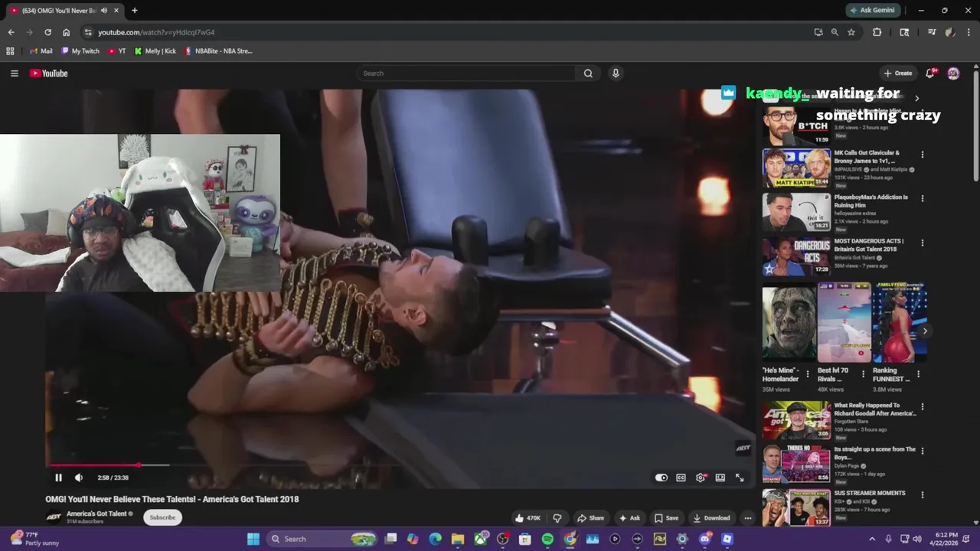980x551 pixels.
Task: Pause the video playback
Action: [x=58, y=478]
